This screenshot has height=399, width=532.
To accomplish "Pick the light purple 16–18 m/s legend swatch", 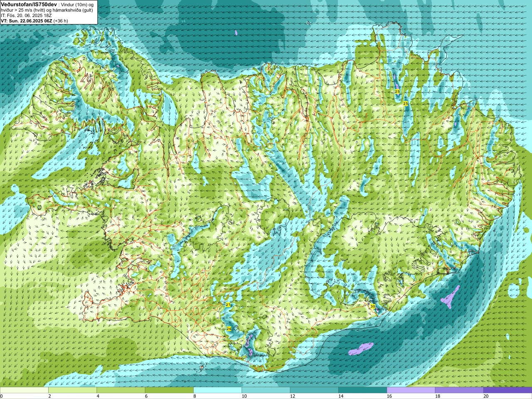I will [411, 390].
